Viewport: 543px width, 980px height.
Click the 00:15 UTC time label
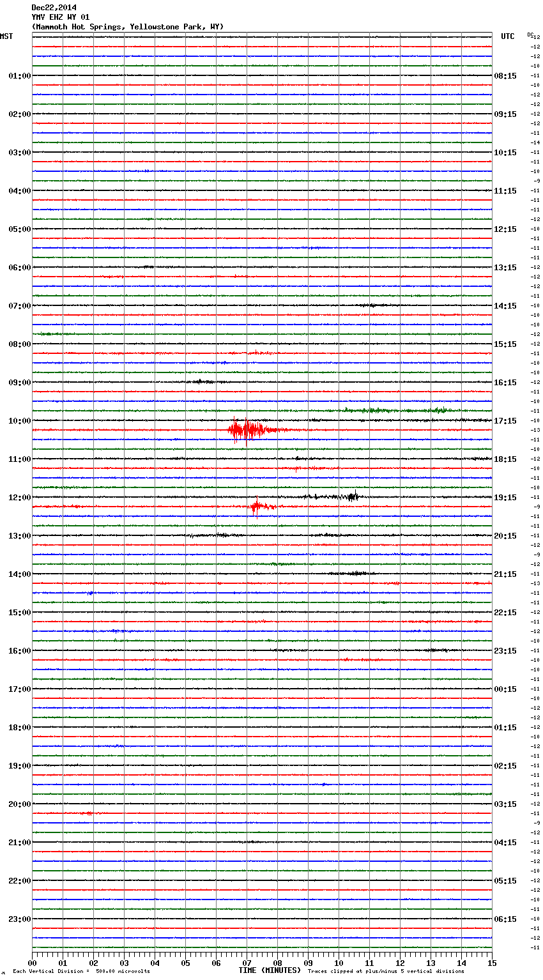point(505,689)
